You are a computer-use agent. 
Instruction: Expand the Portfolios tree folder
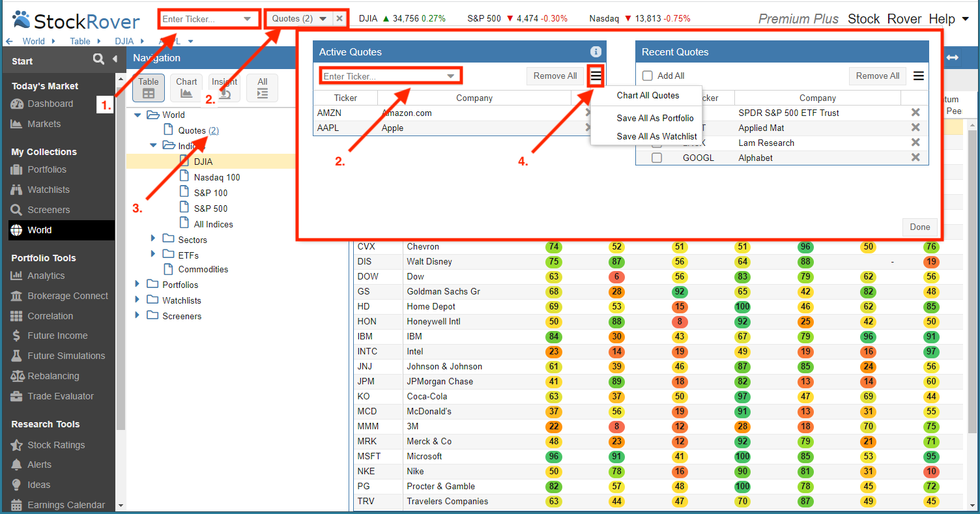(x=137, y=284)
